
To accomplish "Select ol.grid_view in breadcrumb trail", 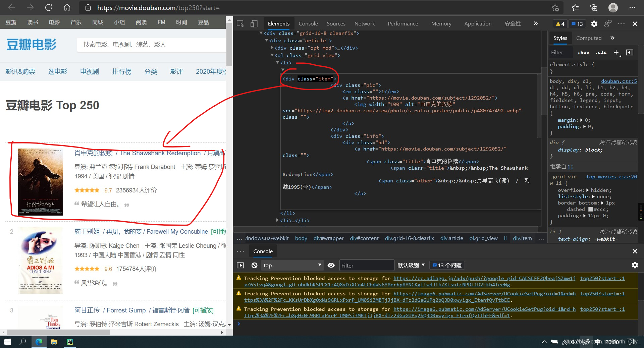I will pos(483,238).
